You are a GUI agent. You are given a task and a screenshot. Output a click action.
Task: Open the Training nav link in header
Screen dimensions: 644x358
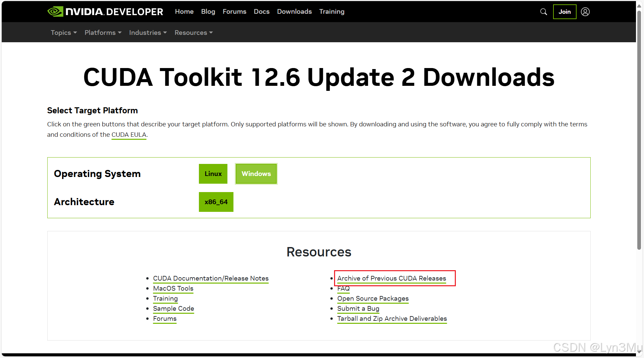[332, 11]
